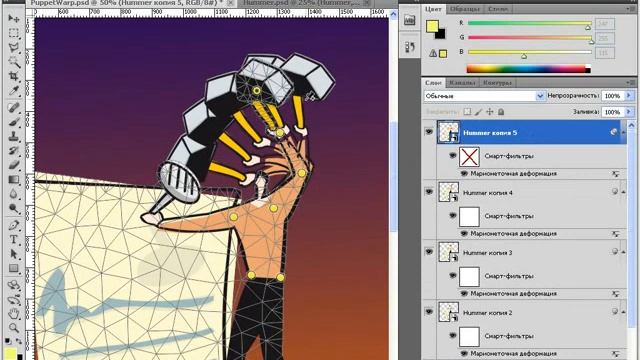The image size is (640, 360).
Task: Open the Layers panel options menu
Action: pos(631,82)
